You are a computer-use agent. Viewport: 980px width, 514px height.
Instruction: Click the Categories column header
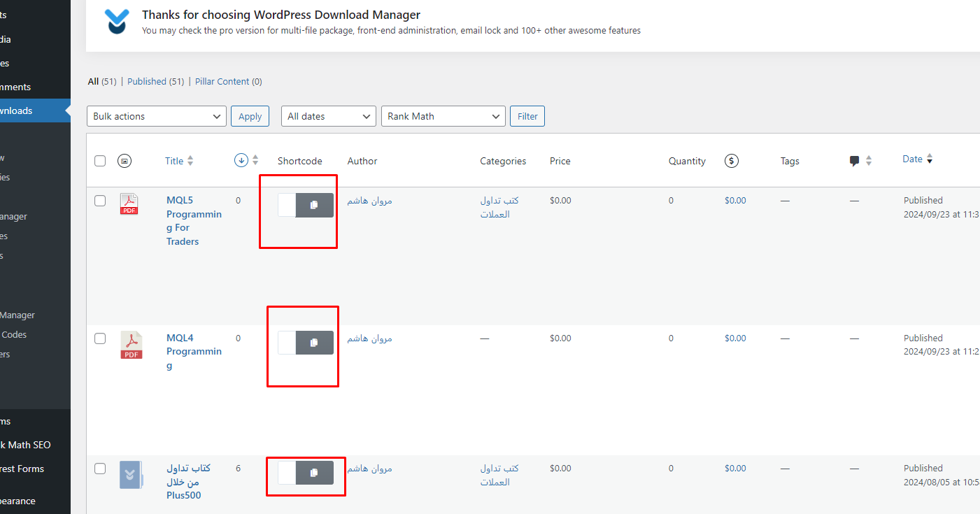click(503, 161)
